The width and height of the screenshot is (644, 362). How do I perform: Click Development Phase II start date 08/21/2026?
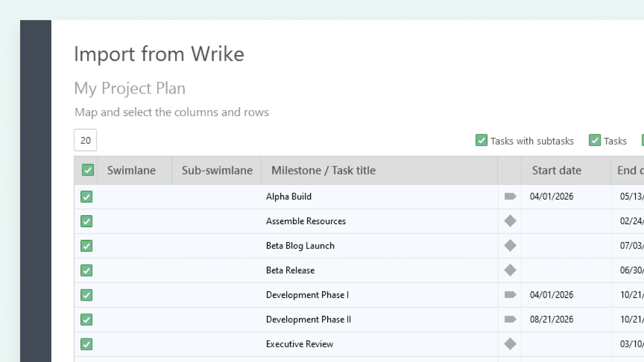[x=551, y=320]
